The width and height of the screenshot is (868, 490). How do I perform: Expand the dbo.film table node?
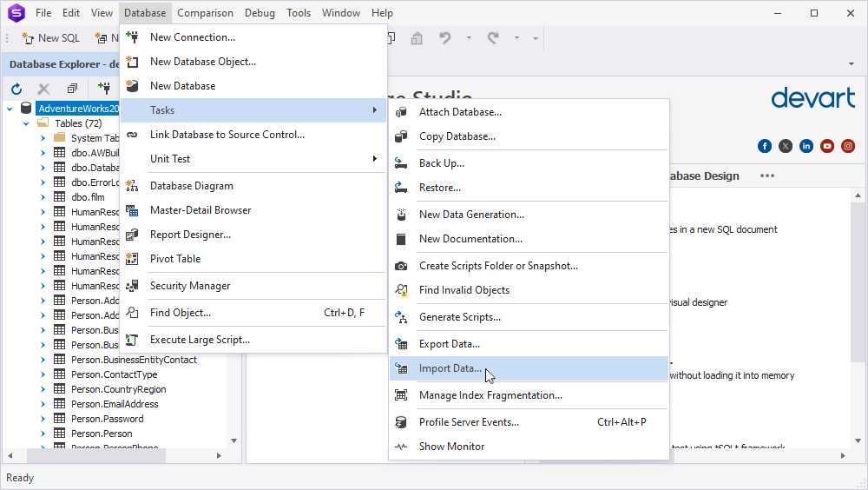[x=43, y=197]
